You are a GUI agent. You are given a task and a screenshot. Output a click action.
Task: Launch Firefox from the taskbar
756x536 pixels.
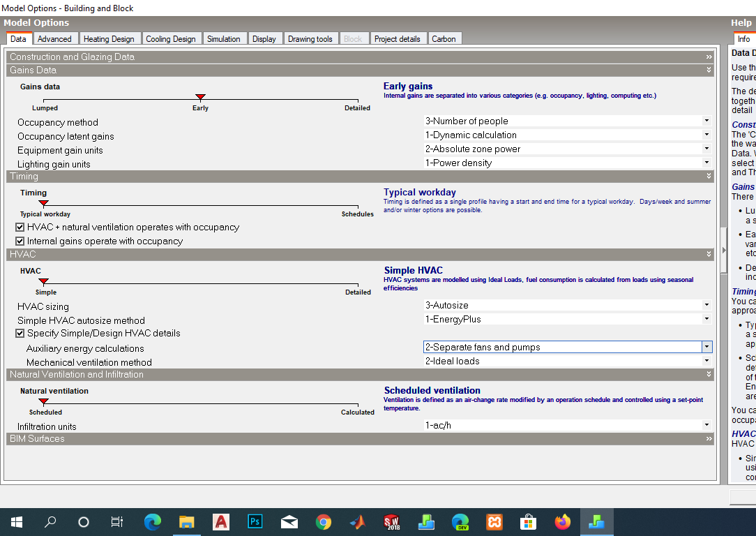coord(562,522)
